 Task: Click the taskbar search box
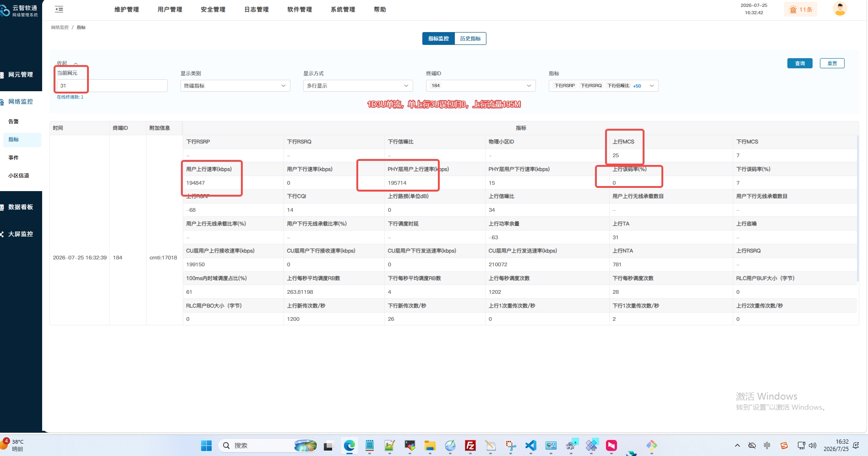(x=268, y=445)
